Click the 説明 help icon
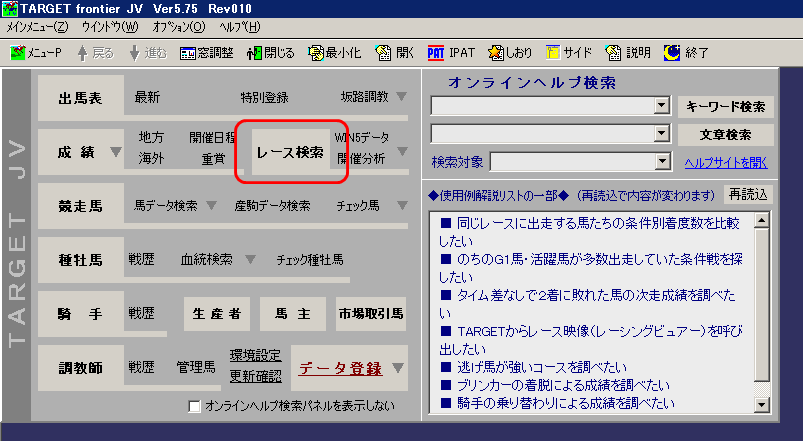Viewport: 803px width, 441px height. pos(614,52)
